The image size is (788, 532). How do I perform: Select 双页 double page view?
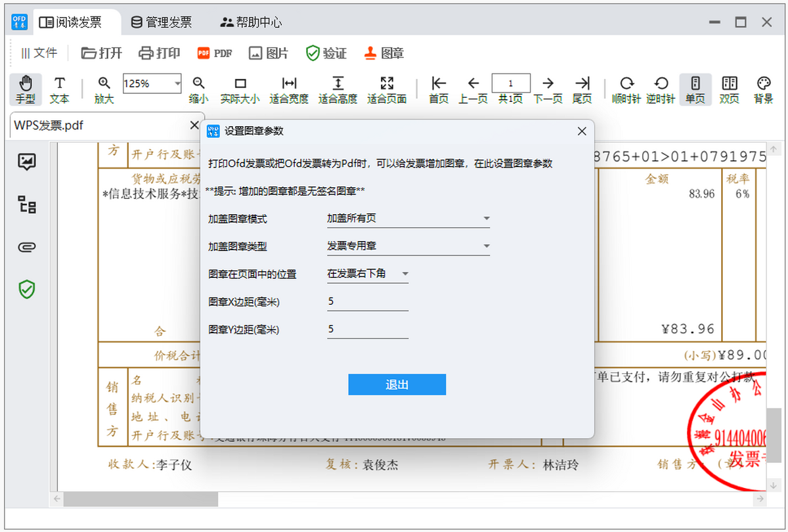(x=730, y=90)
